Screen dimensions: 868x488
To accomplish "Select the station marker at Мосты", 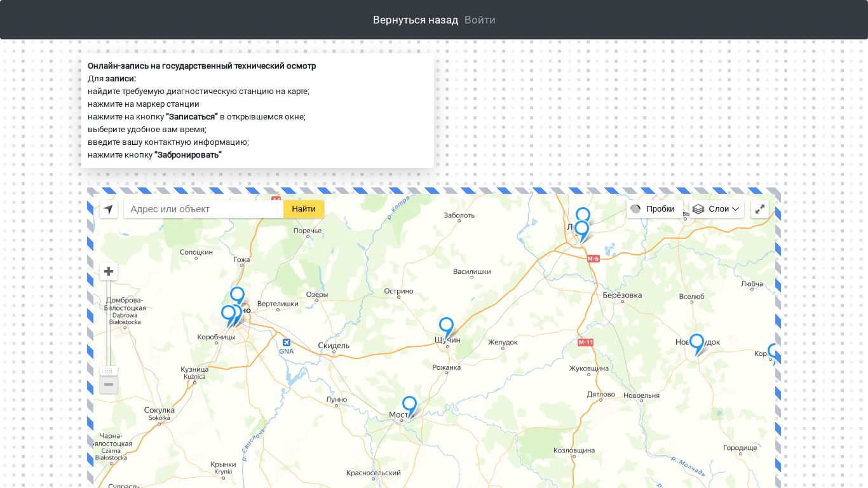I will [x=409, y=404].
